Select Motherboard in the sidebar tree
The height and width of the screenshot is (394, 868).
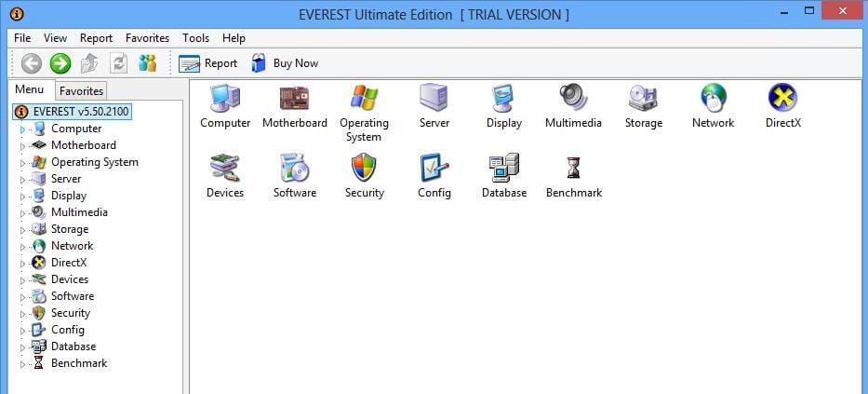[x=84, y=145]
